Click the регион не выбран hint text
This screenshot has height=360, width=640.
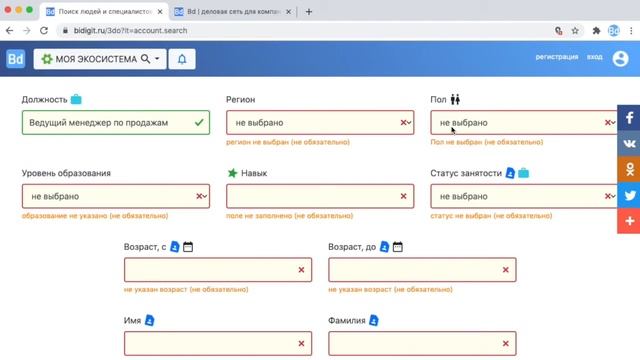pos(288,142)
